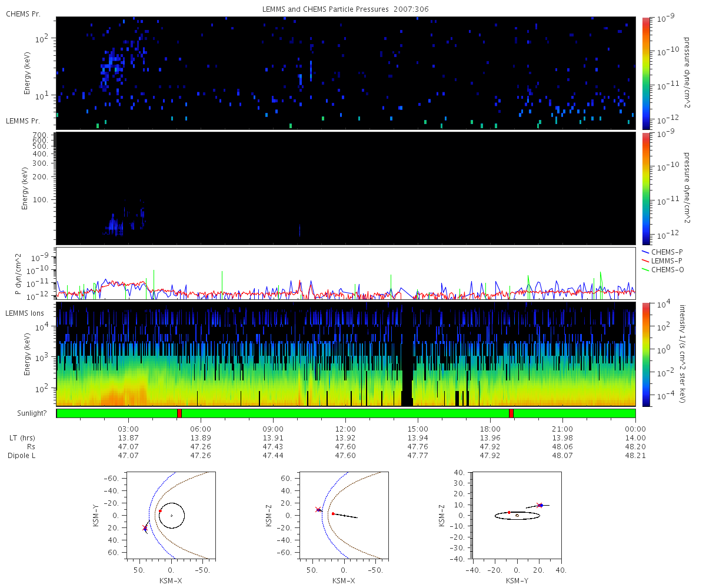Click the first red marker in Sunlight bar
The image size is (706, 588).
(179, 413)
